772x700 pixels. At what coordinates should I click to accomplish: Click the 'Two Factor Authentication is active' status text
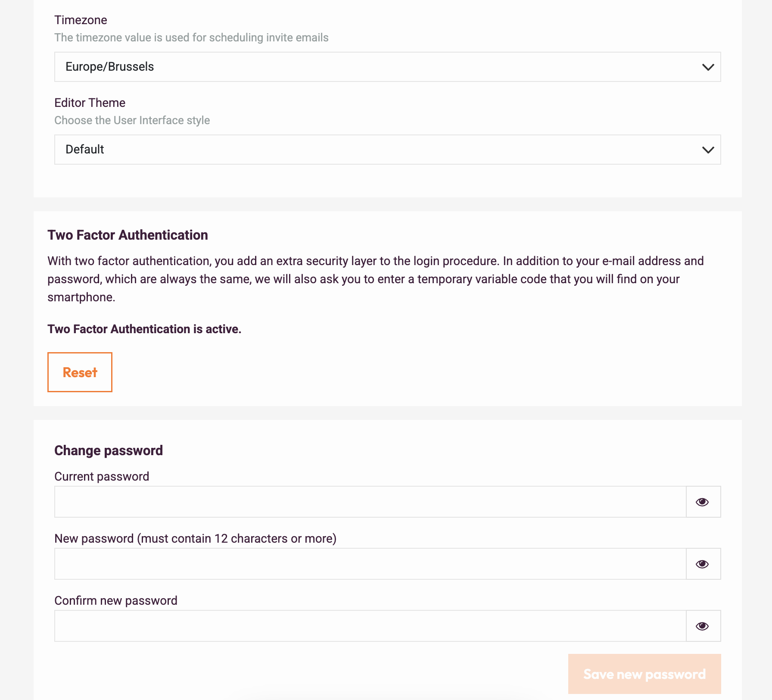[x=144, y=329]
